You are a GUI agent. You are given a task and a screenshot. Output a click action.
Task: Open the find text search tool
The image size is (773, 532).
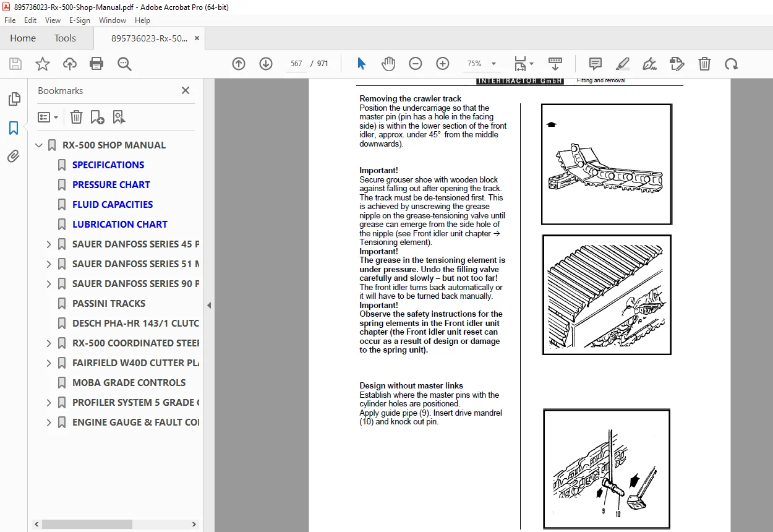click(124, 64)
